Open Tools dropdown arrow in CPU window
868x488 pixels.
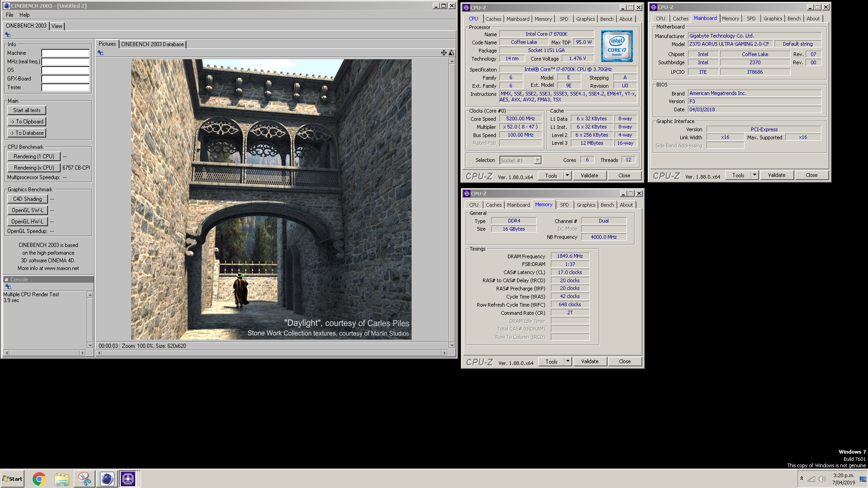[x=567, y=175]
